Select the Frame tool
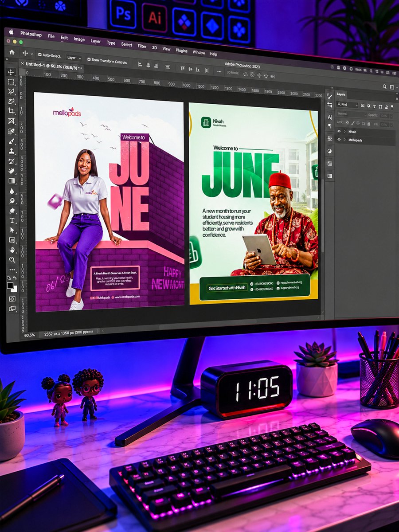 pos(11,121)
